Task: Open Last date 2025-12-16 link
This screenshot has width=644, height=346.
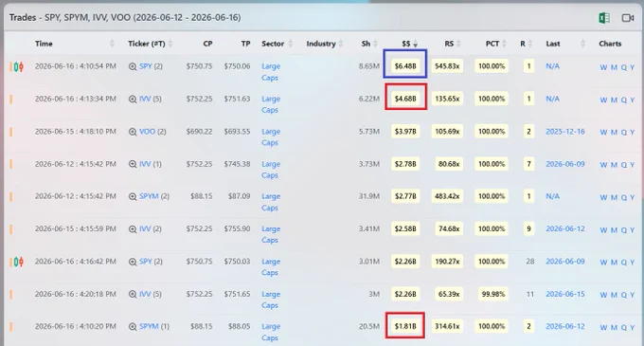Action: [x=565, y=132]
